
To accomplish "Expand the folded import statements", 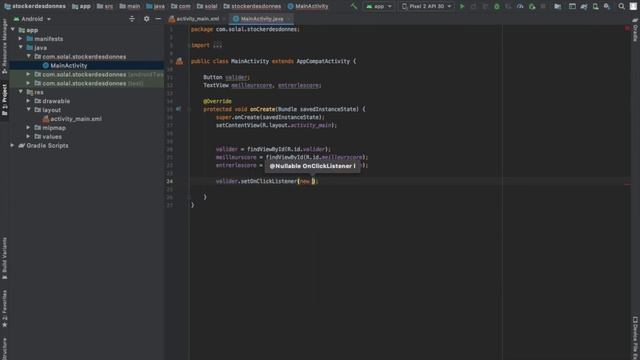I will click(x=217, y=45).
